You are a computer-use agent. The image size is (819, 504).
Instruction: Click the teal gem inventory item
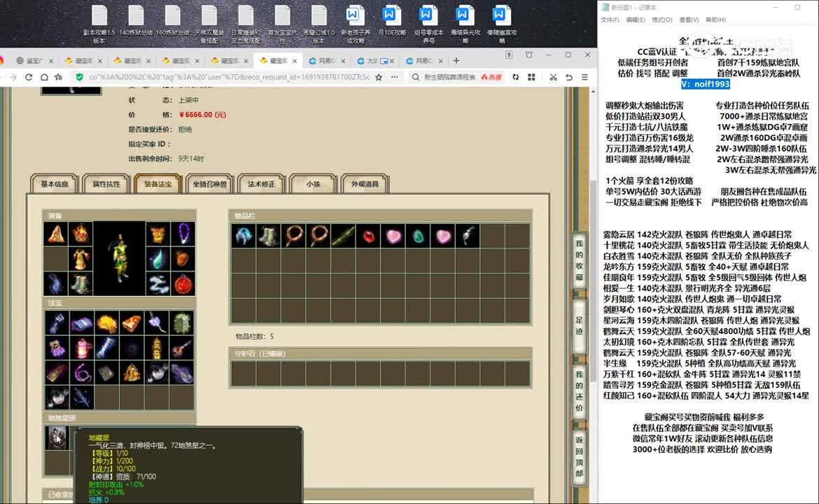(x=419, y=236)
